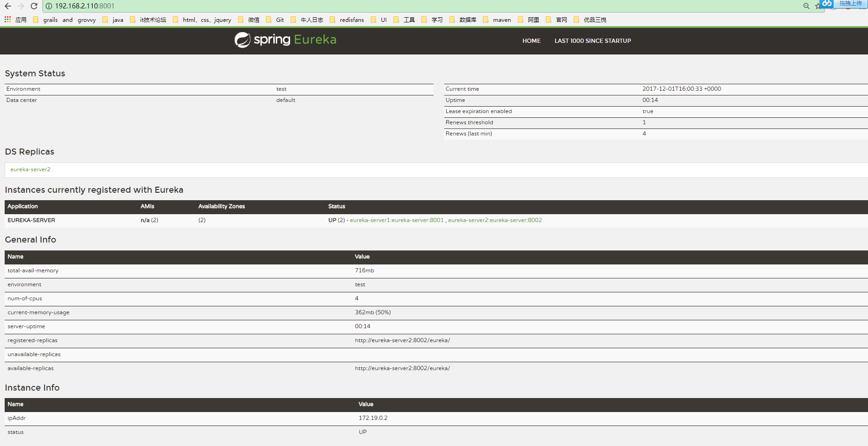Open the UI bookmark folder

point(379,20)
